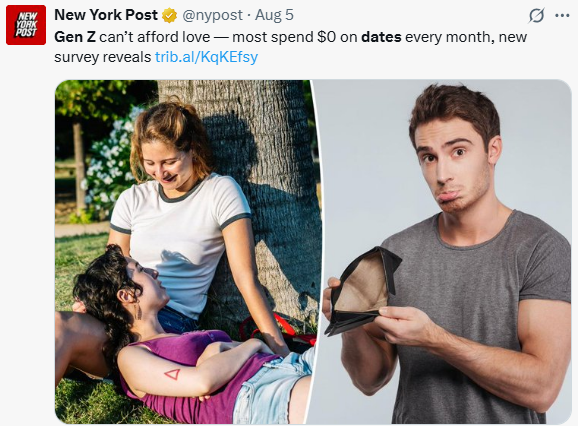Open the New York Post profile avatar

pyautogui.click(x=26, y=25)
